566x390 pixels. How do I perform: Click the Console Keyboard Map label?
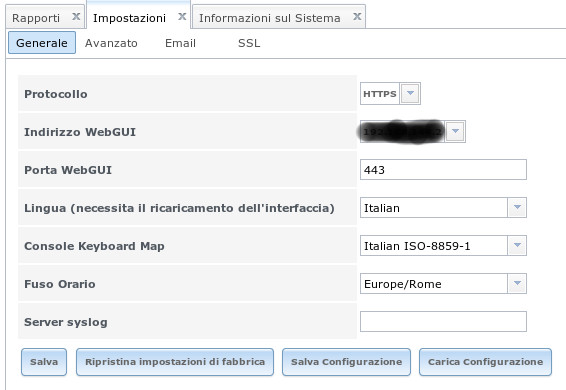click(x=94, y=246)
